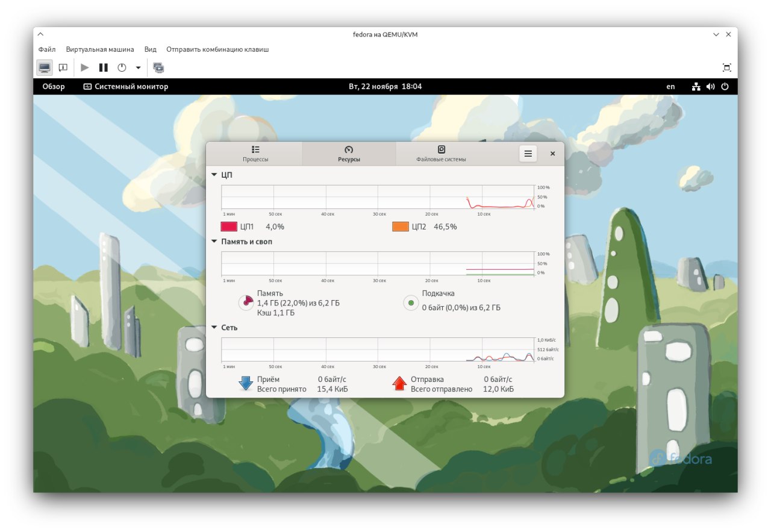Viewport: 771px width, 532px height.
Task: Start the virtual machine with the play button
Action: (x=85, y=67)
